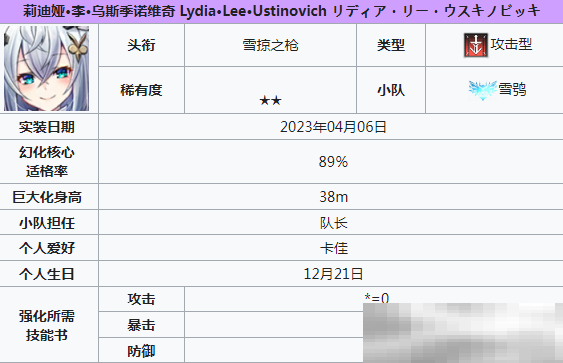This screenshot has width=563, height=363.
Task: Click the 个人生日 row label
Action: click(47, 274)
